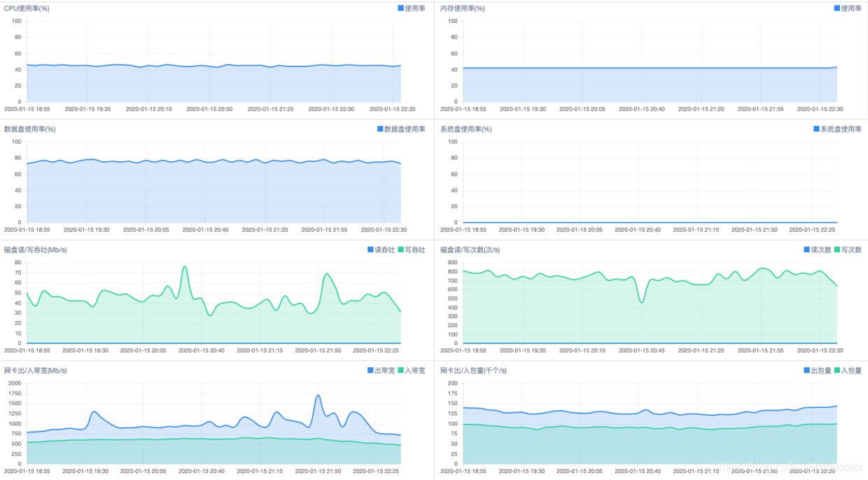Select the 网卡出/入包量(千个/s) chart title

coord(474,370)
